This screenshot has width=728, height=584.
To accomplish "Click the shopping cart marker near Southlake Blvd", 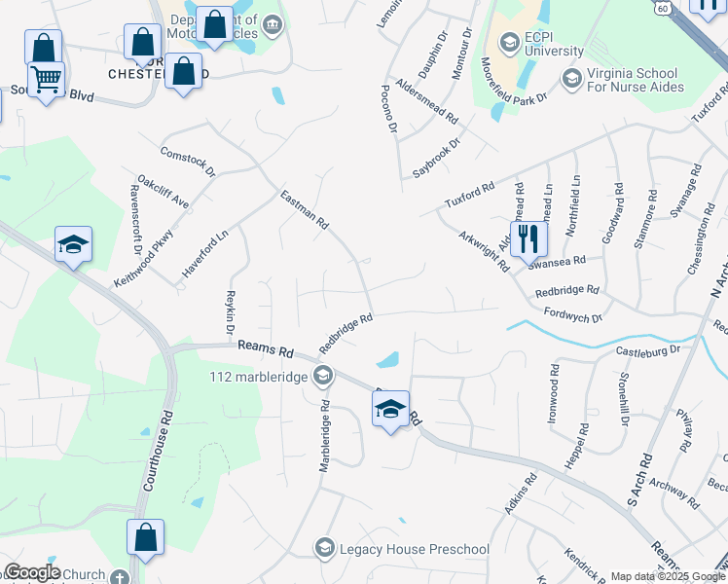I will [x=46, y=80].
